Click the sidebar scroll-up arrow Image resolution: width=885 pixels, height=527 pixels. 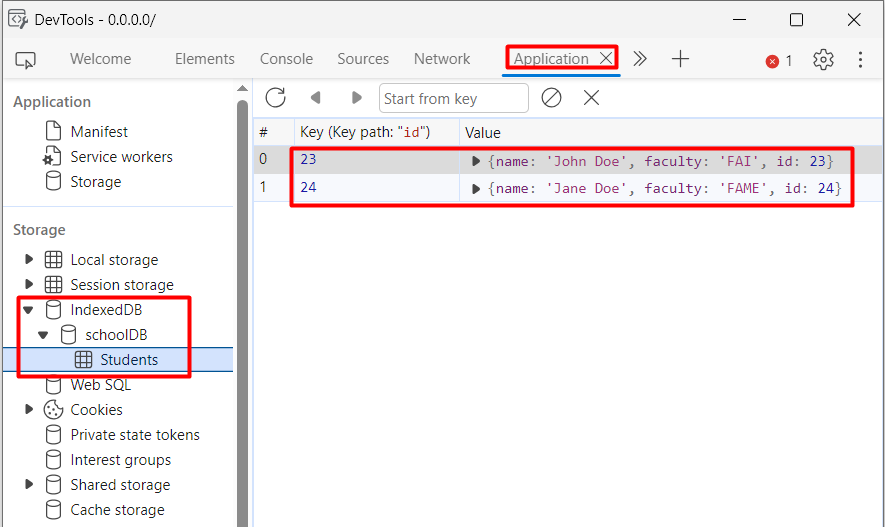(x=242, y=89)
